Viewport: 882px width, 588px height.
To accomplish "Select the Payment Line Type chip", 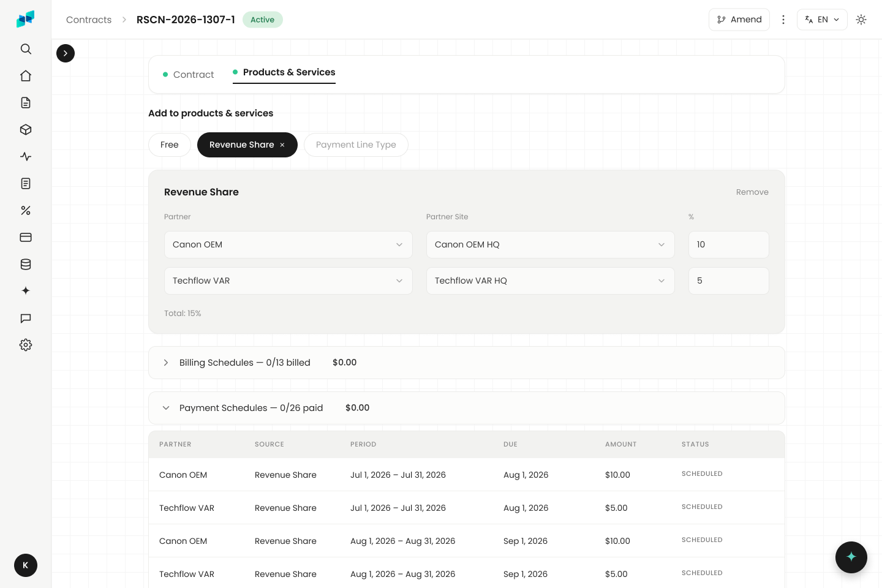I will point(356,145).
